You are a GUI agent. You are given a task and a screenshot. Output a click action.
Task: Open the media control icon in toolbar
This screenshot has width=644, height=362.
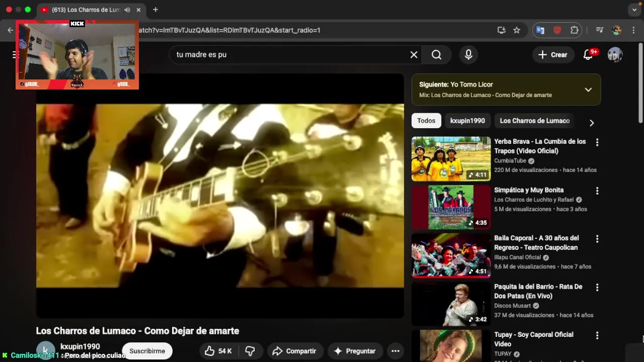pos(599,30)
